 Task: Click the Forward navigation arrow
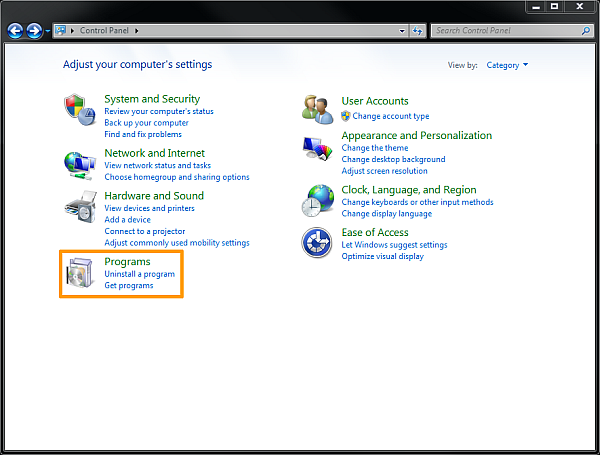point(34,31)
